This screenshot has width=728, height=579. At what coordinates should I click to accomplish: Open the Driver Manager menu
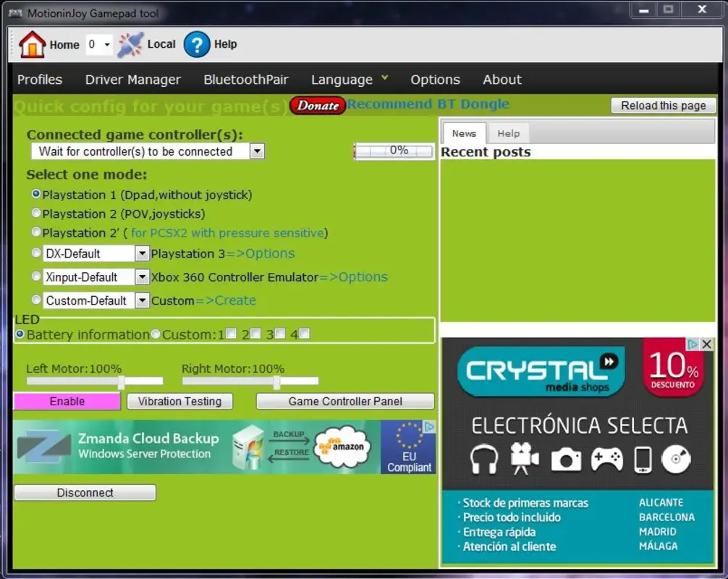(x=133, y=80)
